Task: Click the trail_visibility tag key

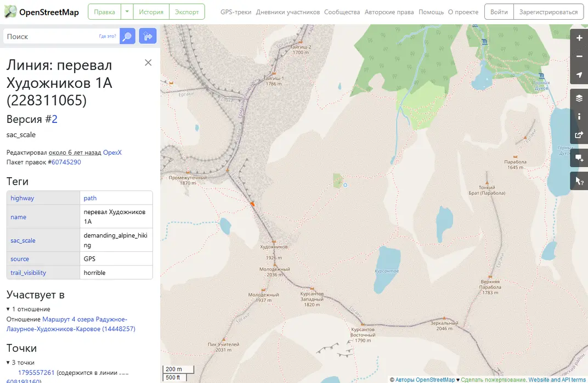Action: click(x=28, y=273)
